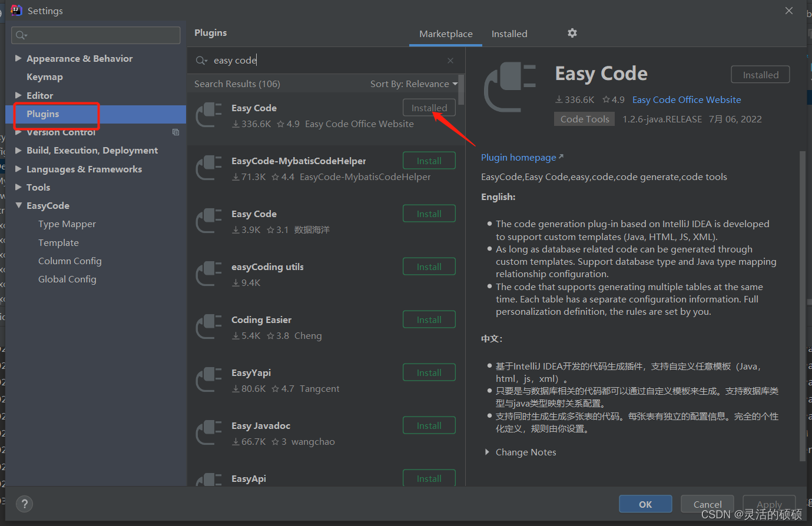Select Template under EasyCode settings
Viewport: 812px width, 526px height.
[x=58, y=242]
